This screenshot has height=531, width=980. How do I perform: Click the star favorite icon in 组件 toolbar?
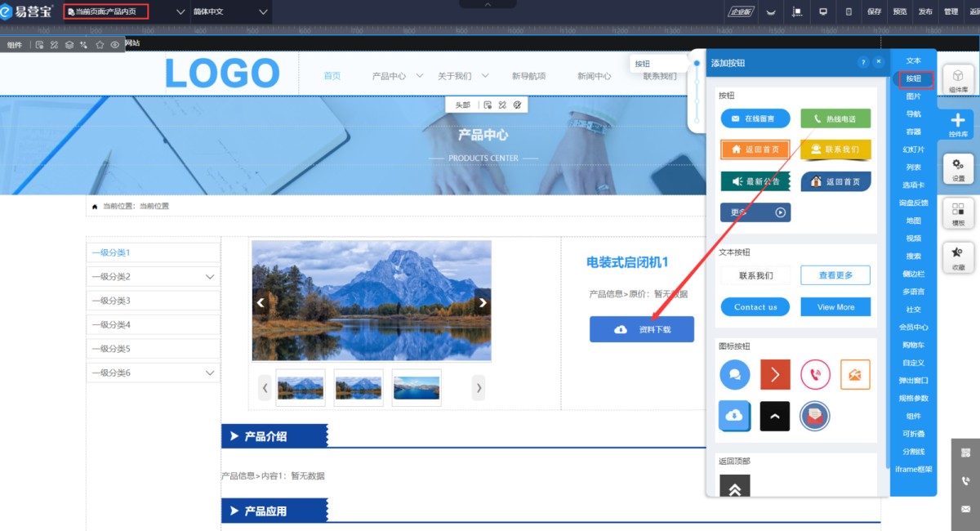[x=100, y=45]
